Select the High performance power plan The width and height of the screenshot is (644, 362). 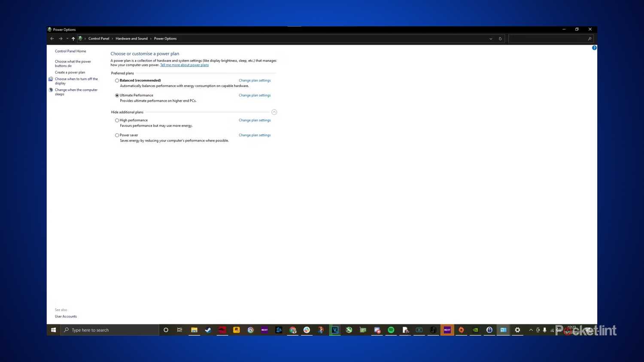117,121
